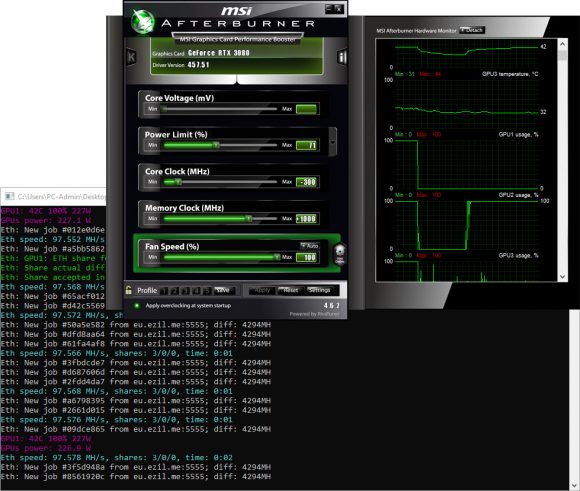Click the profile lock icon
580x491 pixels.
[x=128, y=290]
